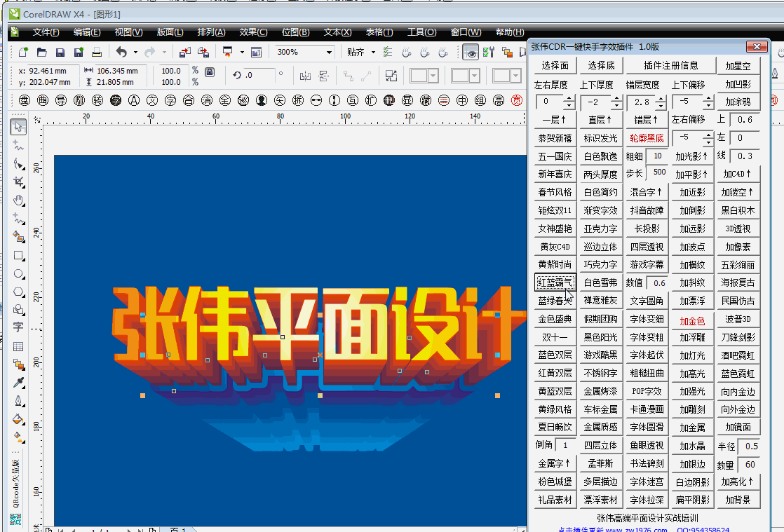
Task: Open the 帮助(H) menu
Action: click(x=510, y=32)
